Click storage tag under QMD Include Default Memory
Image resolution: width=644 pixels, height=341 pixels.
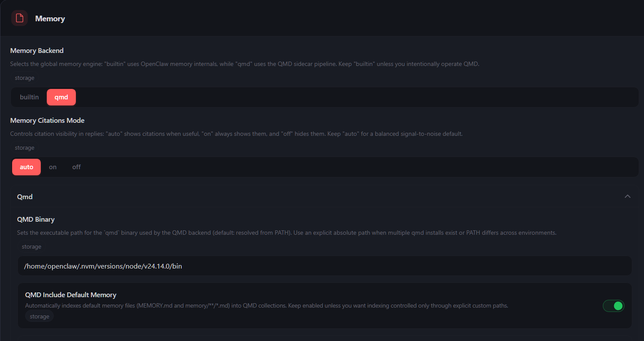[39, 316]
